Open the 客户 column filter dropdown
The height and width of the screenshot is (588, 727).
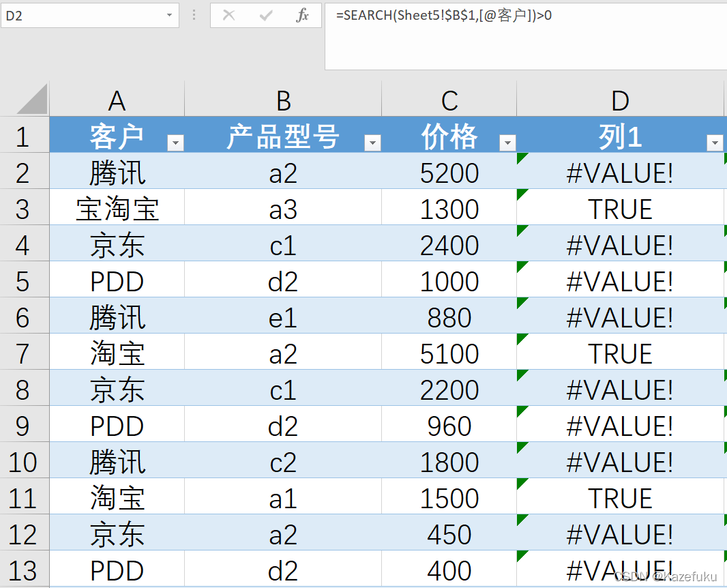tap(175, 143)
